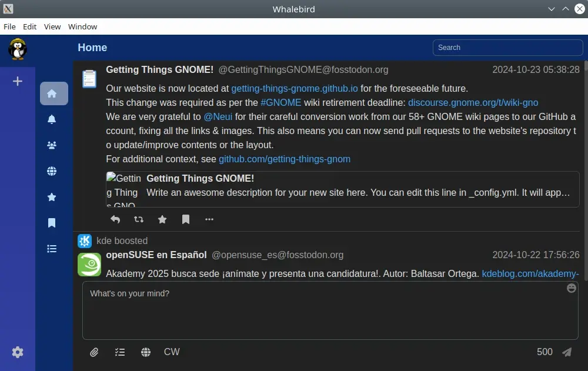Click the #GNOME hashtag link
The image size is (588, 371).
pyautogui.click(x=280, y=102)
